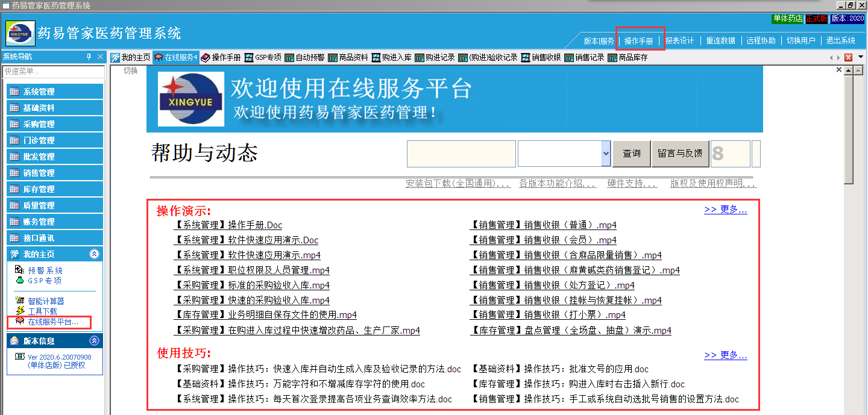Collapse the 版本信息 sidebar section
The height and width of the screenshot is (415, 868).
coord(95,341)
